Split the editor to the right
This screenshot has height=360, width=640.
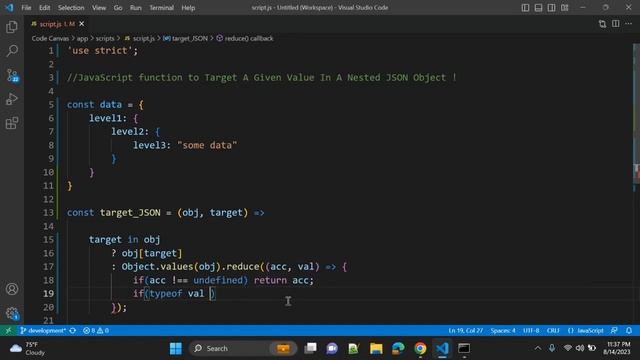click(x=616, y=24)
